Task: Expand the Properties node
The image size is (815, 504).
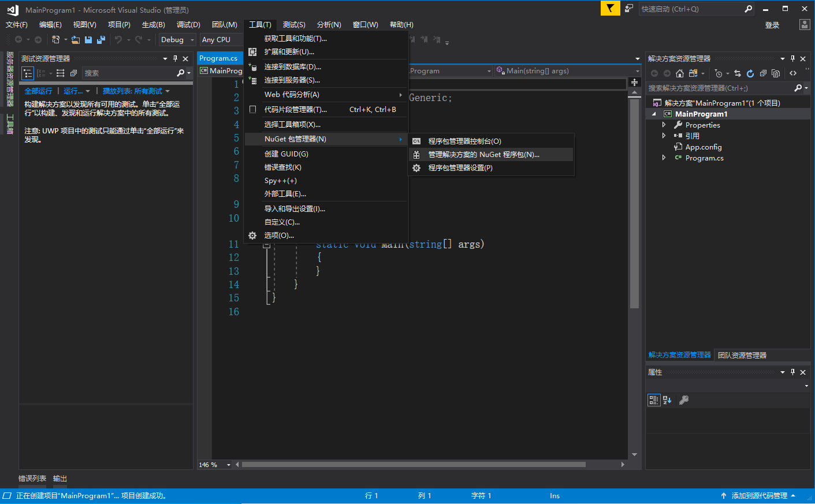Action: pos(664,125)
